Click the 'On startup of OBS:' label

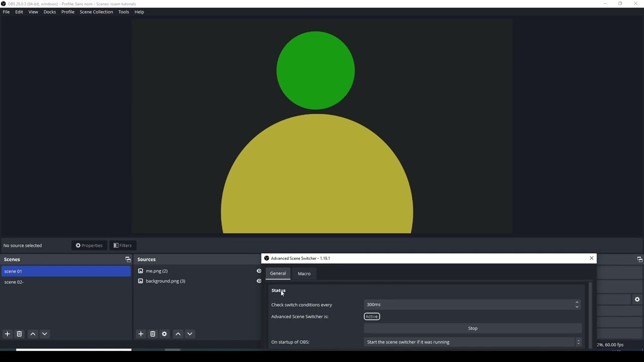click(290, 342)
